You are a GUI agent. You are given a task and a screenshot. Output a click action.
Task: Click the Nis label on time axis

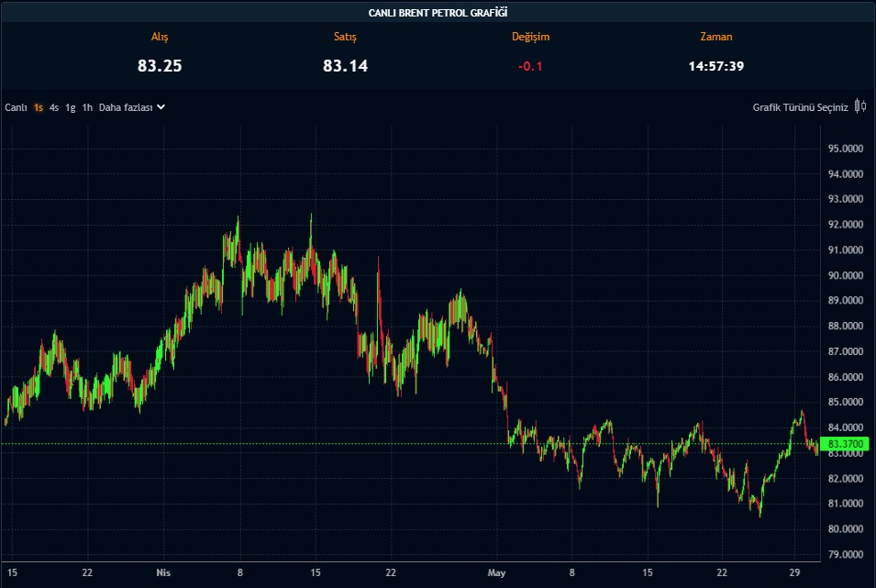coord(164,573)
